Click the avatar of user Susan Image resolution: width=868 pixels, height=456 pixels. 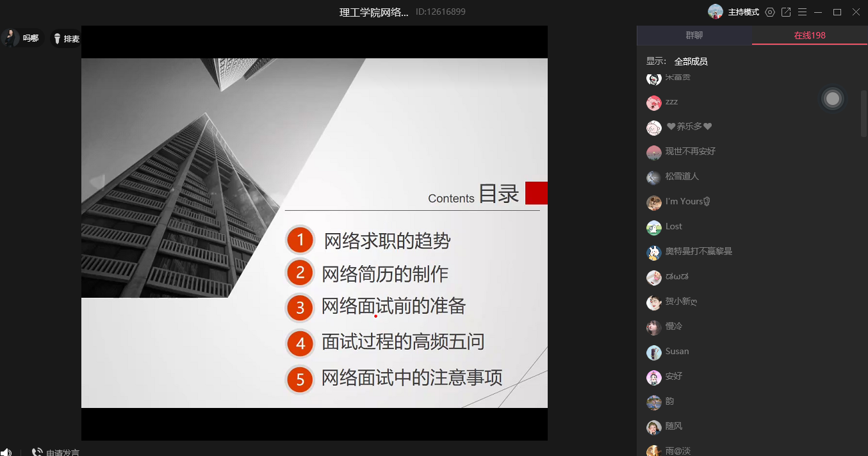coord(653,352)
